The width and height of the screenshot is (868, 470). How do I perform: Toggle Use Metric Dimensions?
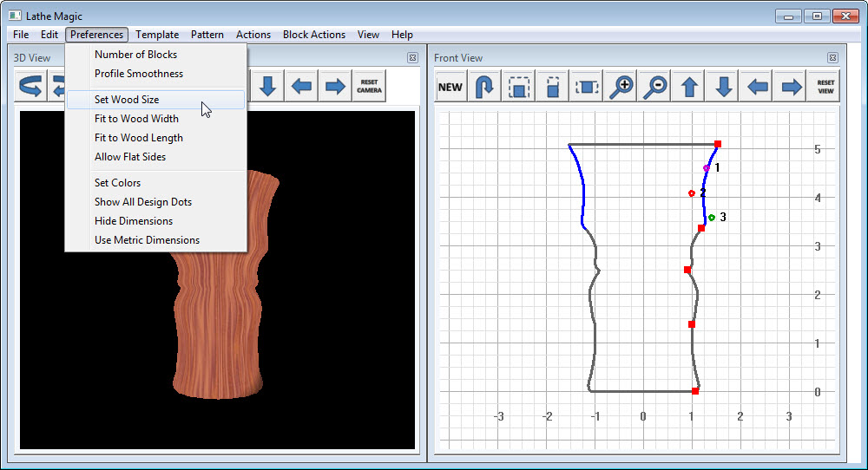147,240
